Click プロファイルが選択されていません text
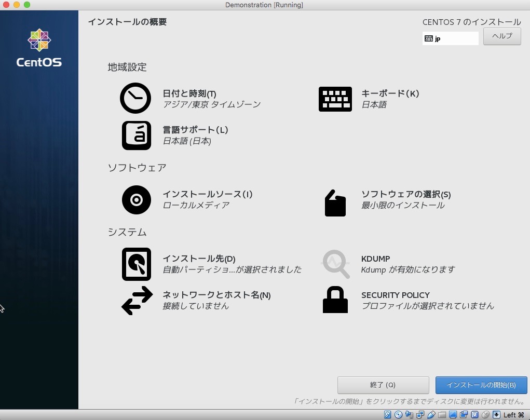This screenshot has height=420, width=530. [x=428, y=306]
